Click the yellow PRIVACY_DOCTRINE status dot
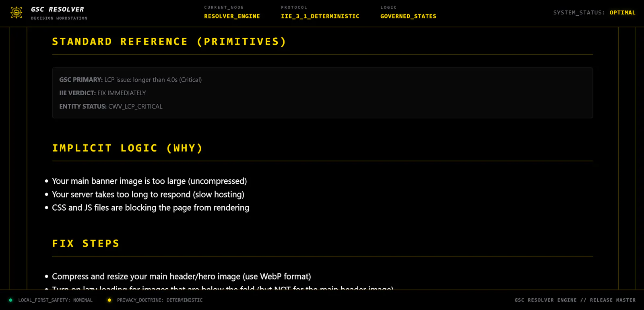Screen dimensions: 644x310 (x=109, y=300)
